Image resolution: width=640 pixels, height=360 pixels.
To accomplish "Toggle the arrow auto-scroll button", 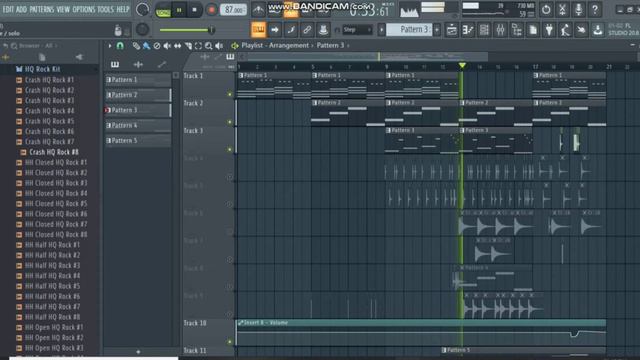I will [275, 29].
